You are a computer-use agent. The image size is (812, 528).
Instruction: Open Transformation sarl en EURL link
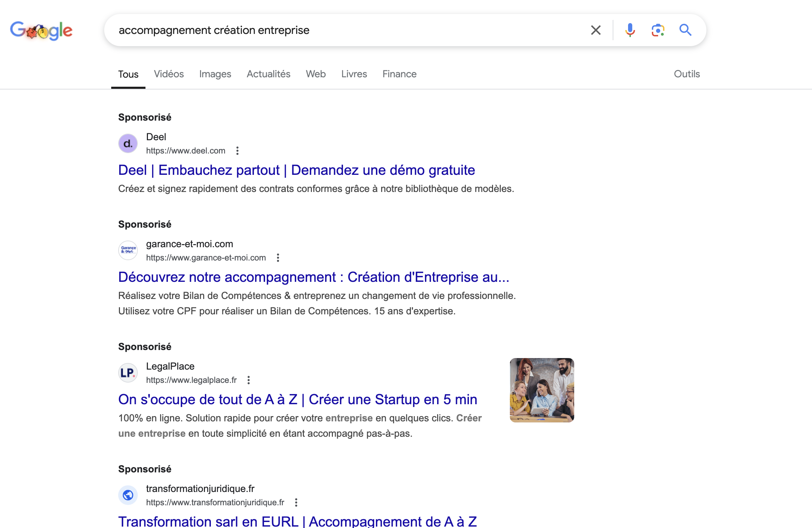click(x=298, y=521)
